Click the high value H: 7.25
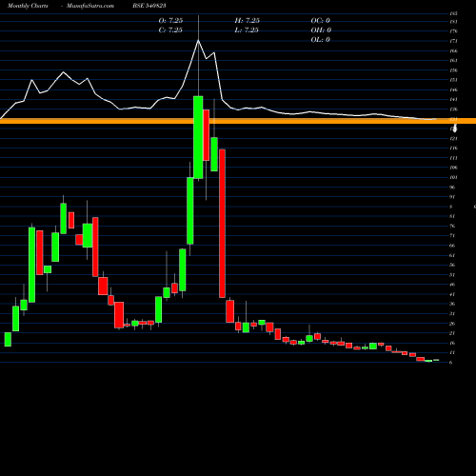This screenshot has width=476, height=476. click(x=248, y=20)
